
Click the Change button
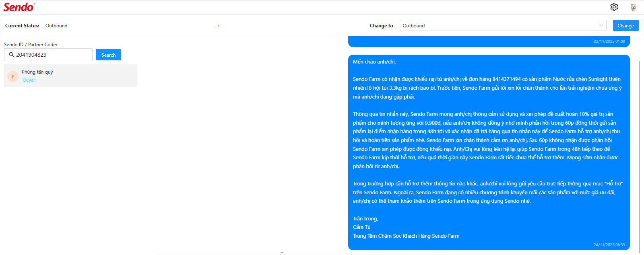point(625,25)
